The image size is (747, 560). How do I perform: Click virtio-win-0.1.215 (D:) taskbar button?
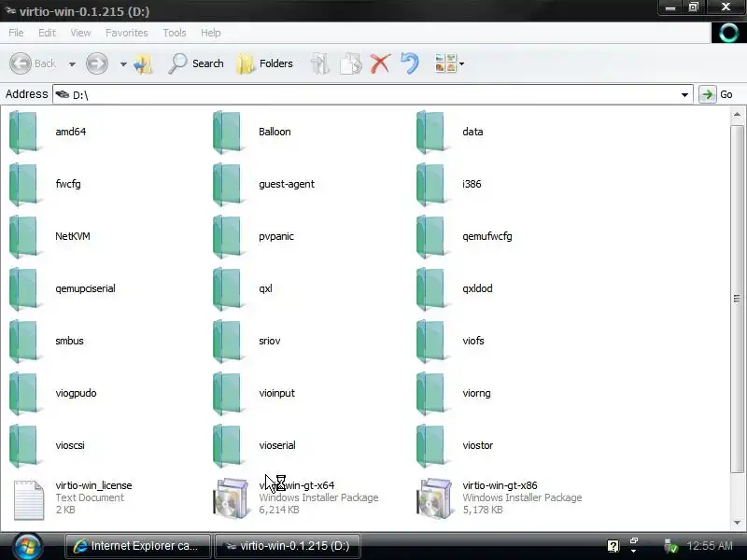(288, 546)
